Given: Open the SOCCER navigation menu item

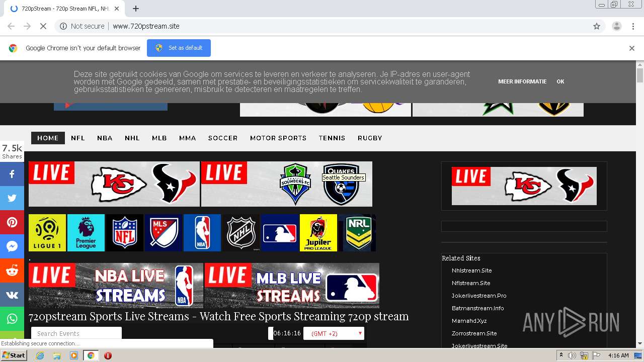Looking at the screenshot, I should pyautogui.click(x=223, y=138).
